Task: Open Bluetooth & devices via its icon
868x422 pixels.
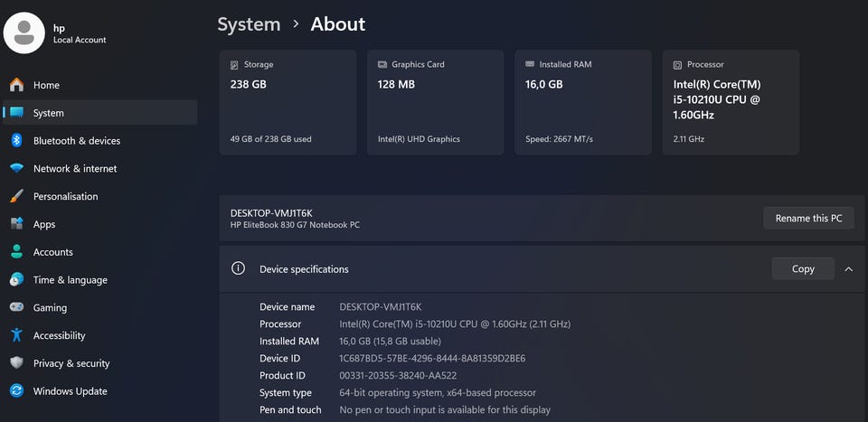Action: tap(16, 141)
